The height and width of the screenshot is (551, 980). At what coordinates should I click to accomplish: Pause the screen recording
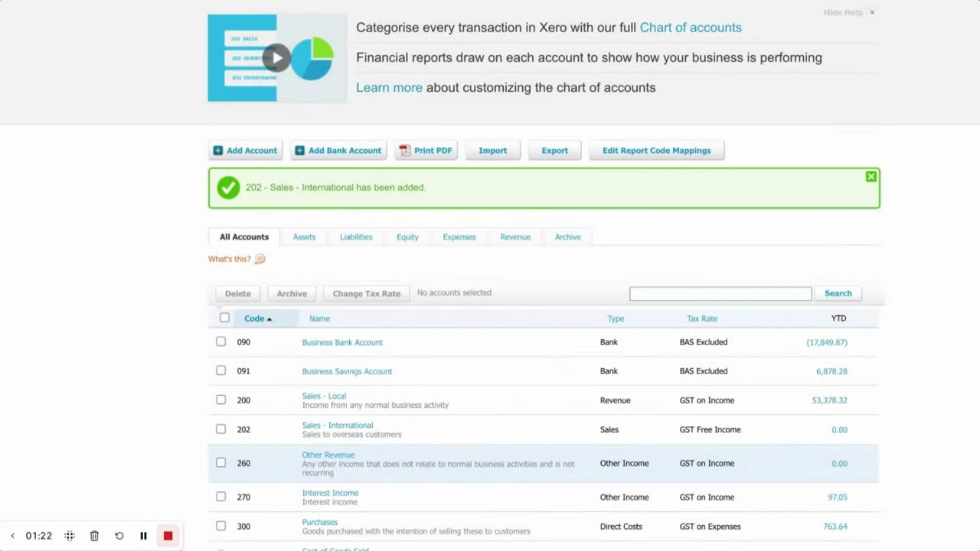143,536
